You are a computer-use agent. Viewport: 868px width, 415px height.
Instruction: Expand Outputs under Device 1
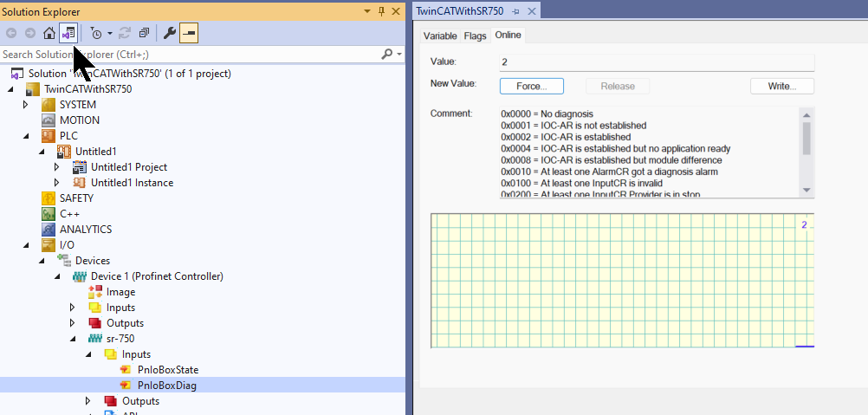click(72, 322)
